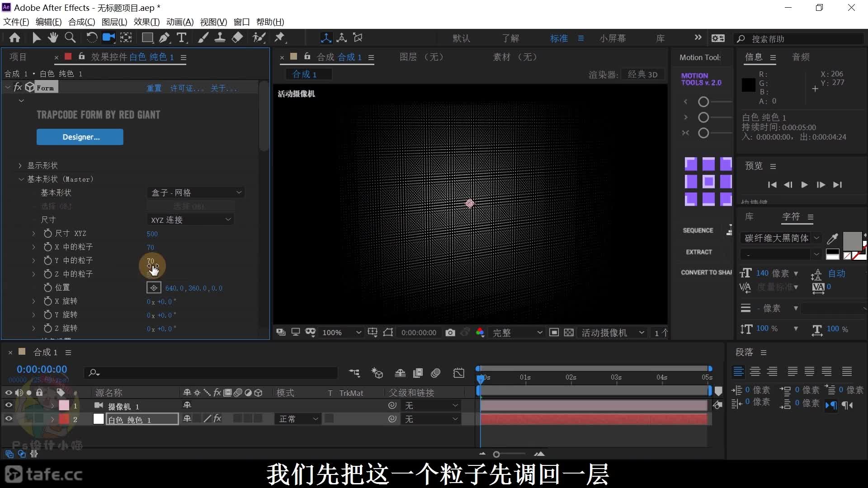The image size is (868, 488).
Task: Align paragraph text center
Action: click(755, 371)
